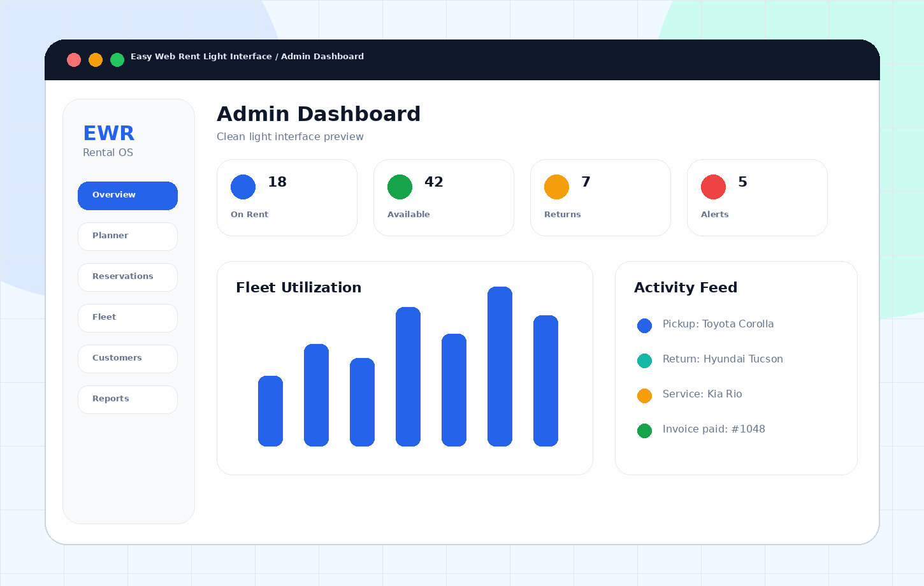Click the Admin Dashboard page title

click(x=319, y=114)
